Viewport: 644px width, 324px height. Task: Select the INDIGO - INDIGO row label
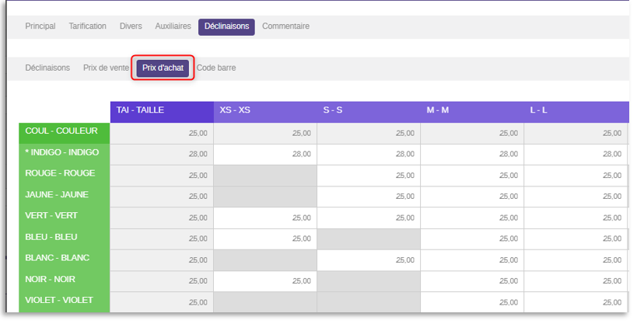tap(65, 154)
